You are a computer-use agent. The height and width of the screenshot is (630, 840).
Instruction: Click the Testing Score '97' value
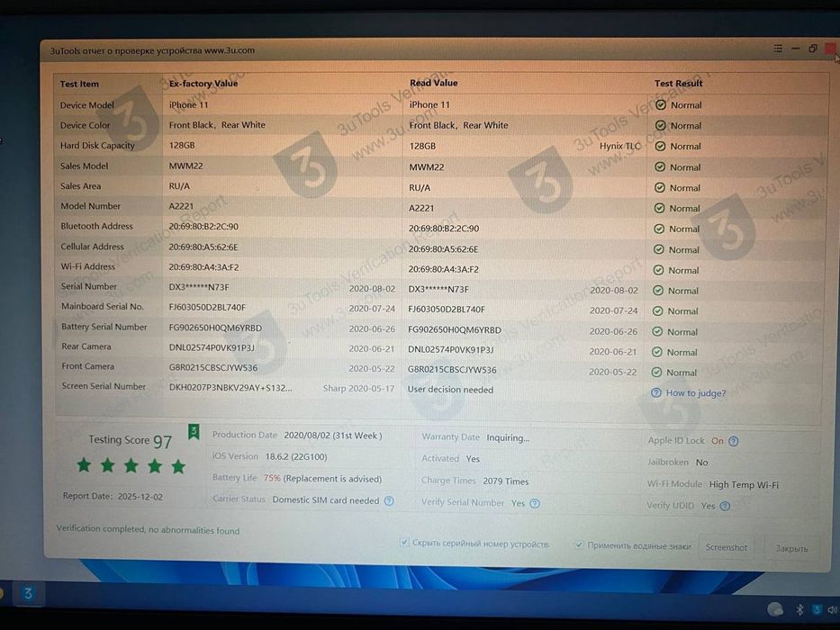pos(162,441)
